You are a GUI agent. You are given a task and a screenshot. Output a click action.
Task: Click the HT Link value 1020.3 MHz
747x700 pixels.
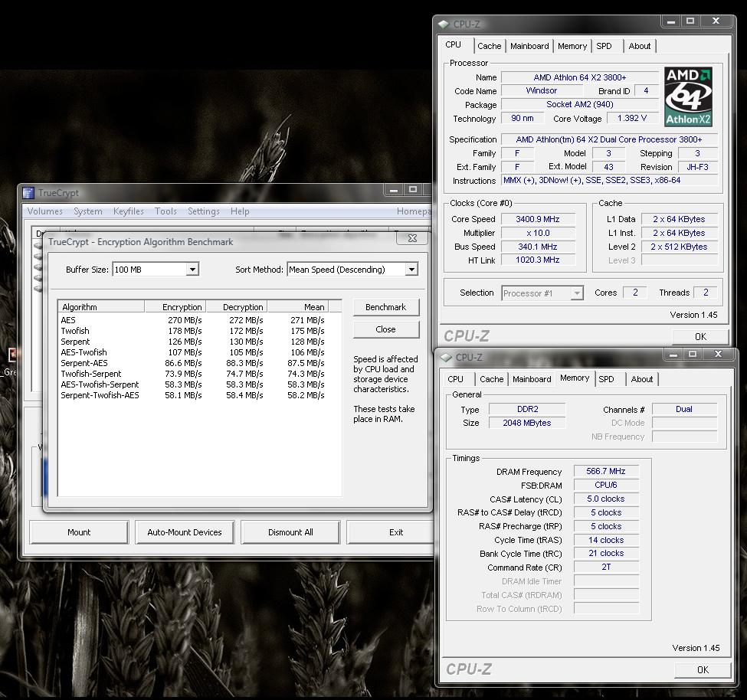[538, 260]
